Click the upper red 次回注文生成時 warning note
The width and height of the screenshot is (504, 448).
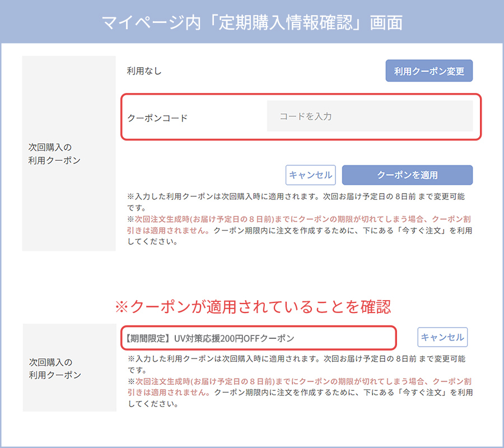(299, 225)
